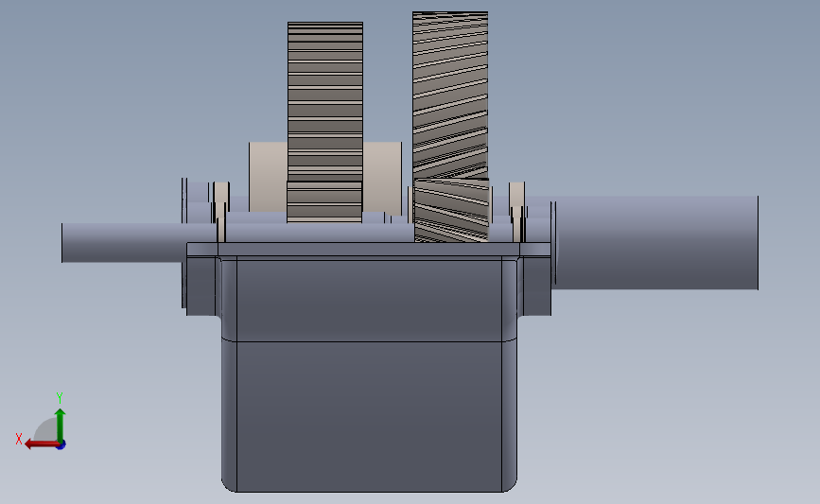Screen dimensions: 820x504
Task: Select the thick output shaft on the right
Action: coord(656,243)
